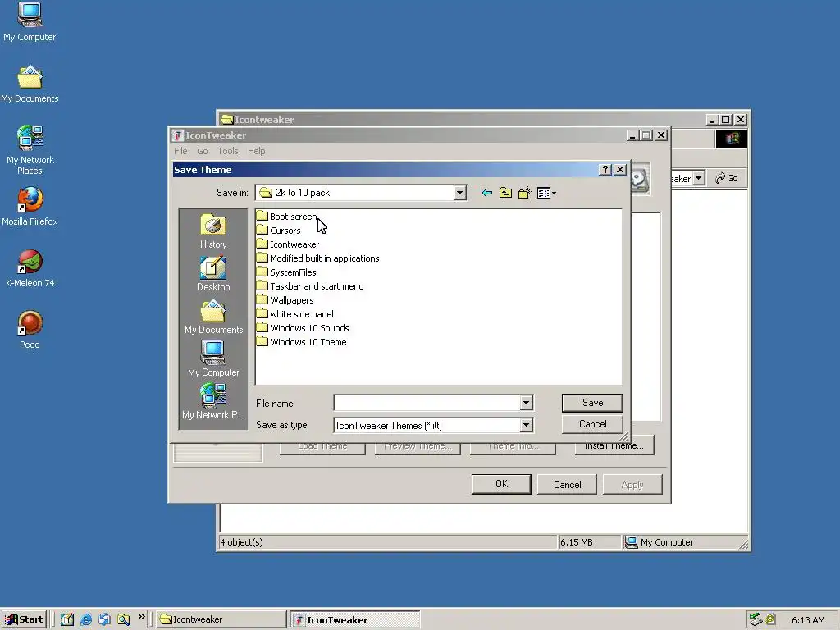Switch to IconTweaker app taskbar button
840x630 pixels.
pos(354,620)
